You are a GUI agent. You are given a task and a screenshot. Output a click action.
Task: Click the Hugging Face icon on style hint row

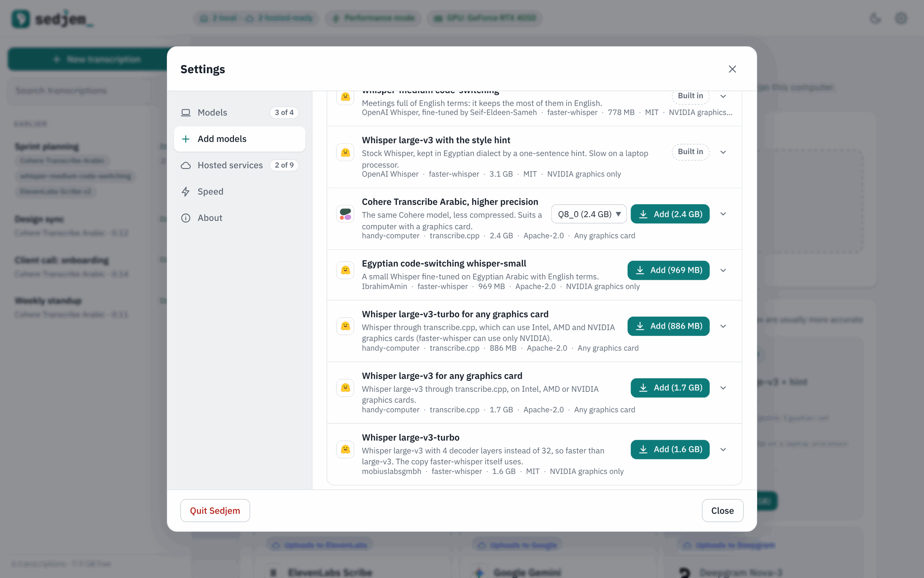click(x=345, y=153)
